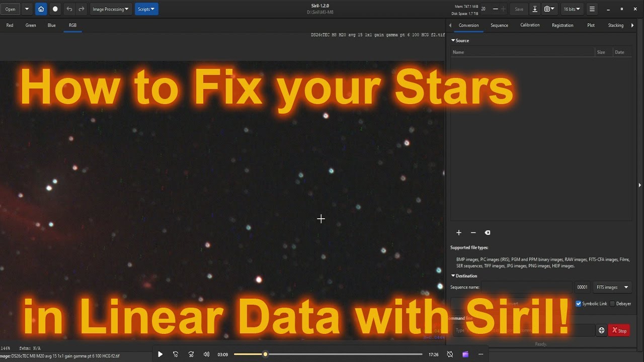Open the snapshot camera dropdown
644x362 pixels.
(x=549, y=9)
